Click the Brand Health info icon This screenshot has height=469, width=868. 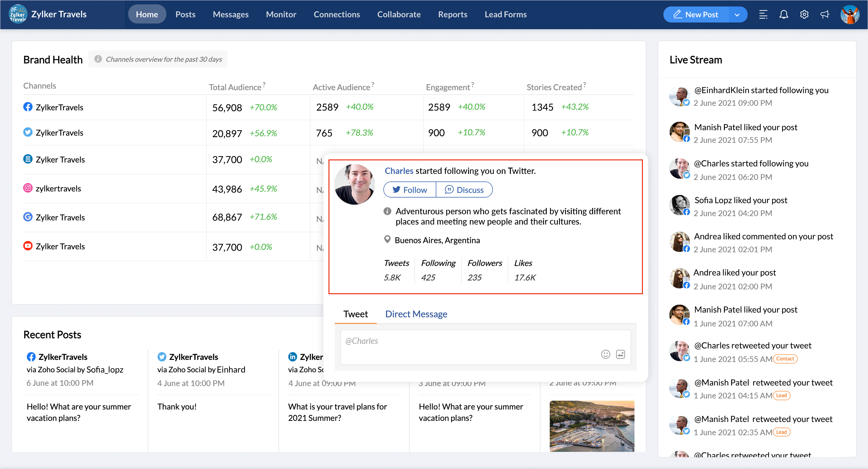click(98, 59)
